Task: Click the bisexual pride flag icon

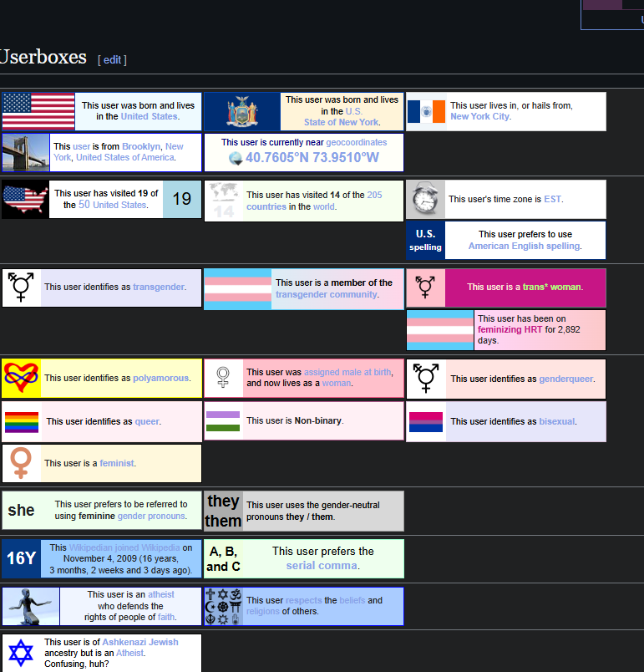Action: tap(426, 422)
